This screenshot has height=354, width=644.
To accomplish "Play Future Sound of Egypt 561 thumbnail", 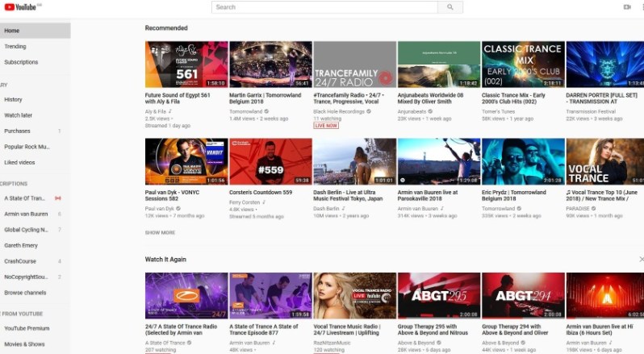I will 186,65.
